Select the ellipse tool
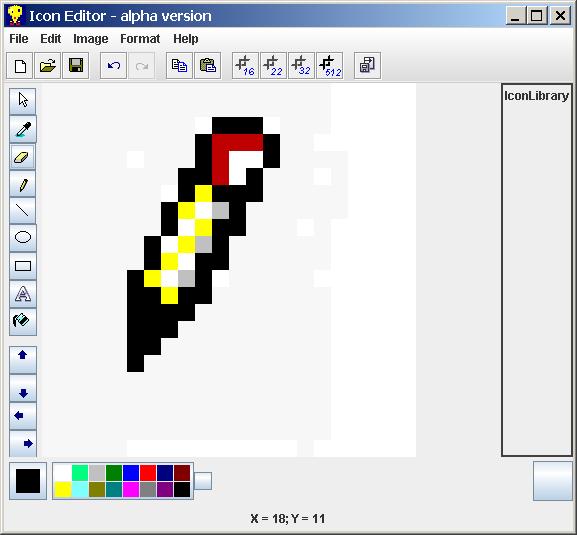Image resolution: width=577 pixels, height=535 pixels. point(23,238)
